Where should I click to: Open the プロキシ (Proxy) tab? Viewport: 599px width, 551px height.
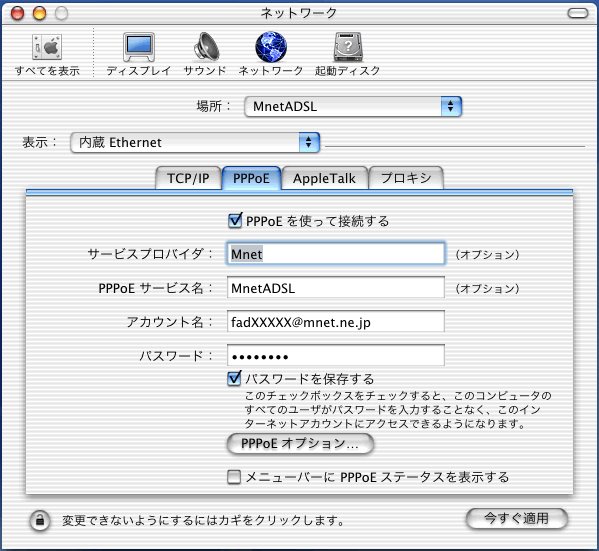(406, 178)
